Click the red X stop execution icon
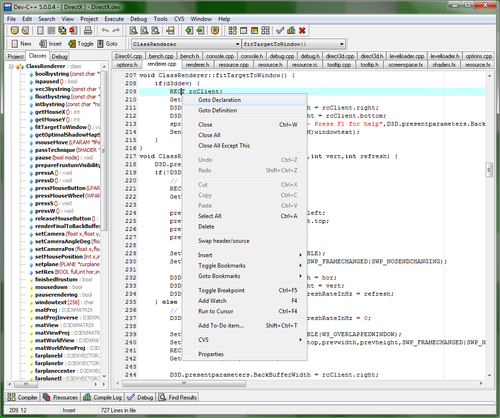Image resolution: width=500 pixels, height=418 pixels. pos(302,31)
